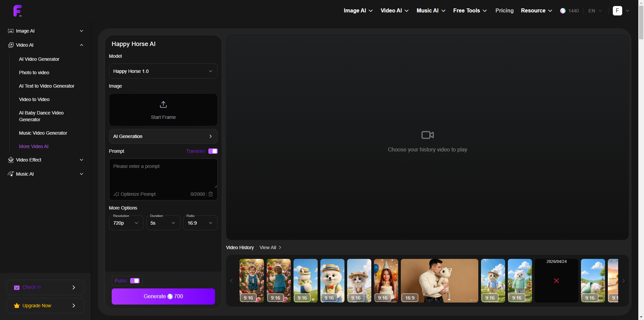Click the Optimize Prompt sparkle icon
This screenshot has height=320, width=644.
(116, 194)
